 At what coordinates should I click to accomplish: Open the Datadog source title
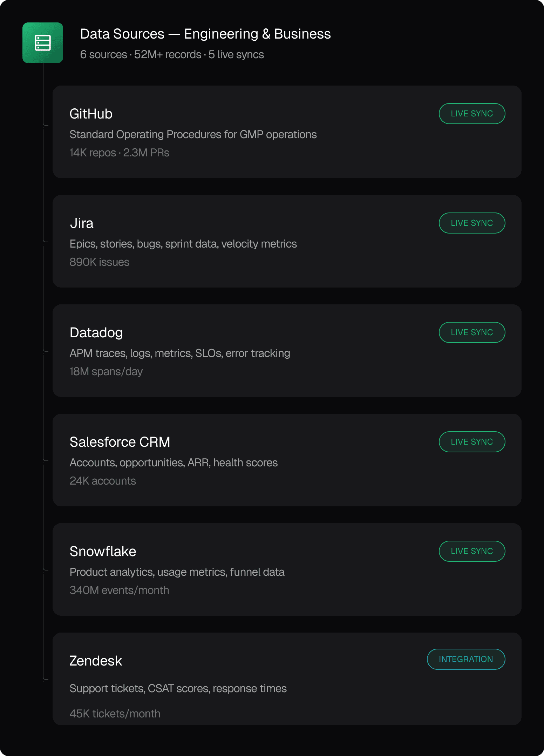96,333
